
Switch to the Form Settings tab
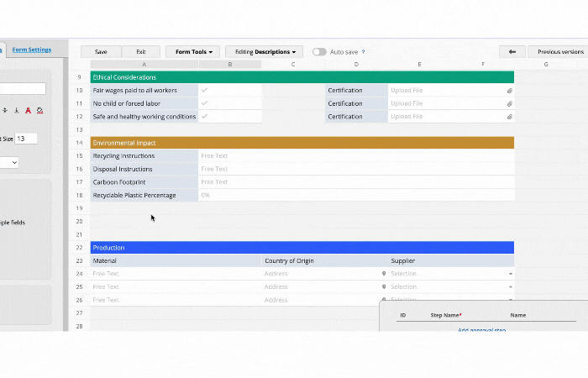[32, 50]
